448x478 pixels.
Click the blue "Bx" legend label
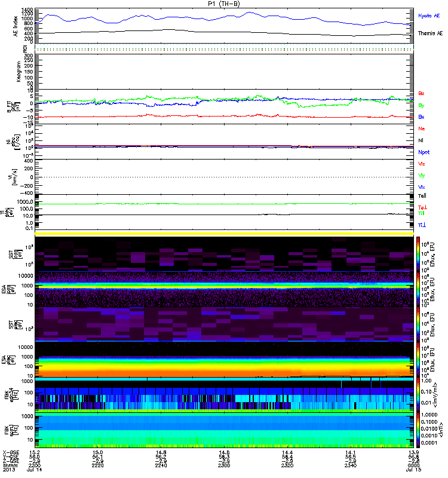(x=421, y=117)
